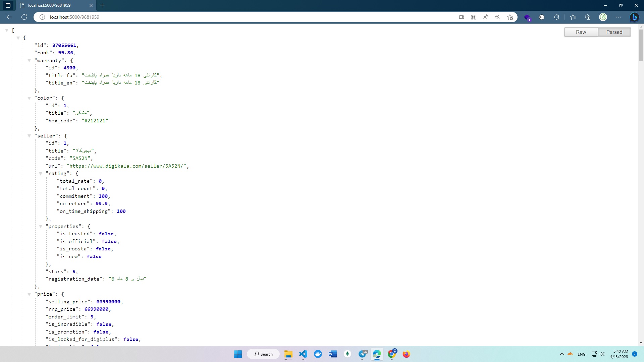Switch to Raw JSON view
The width and height of the screenshot is (644, 362).
pyautogui.click(x=581, y=32)
